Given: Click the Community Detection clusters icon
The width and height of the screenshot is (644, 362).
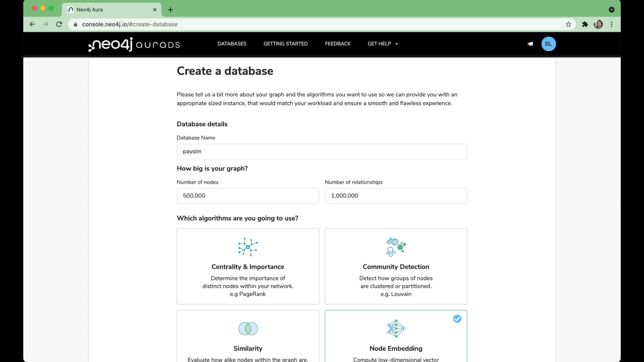Looking at the screenshot, I should click(x=396, y=247).
